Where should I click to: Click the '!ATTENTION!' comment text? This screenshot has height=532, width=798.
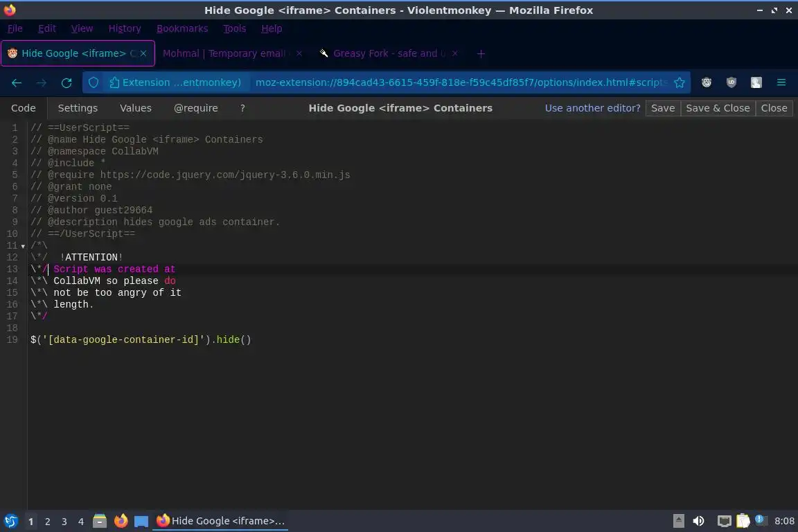coord(91,257)
